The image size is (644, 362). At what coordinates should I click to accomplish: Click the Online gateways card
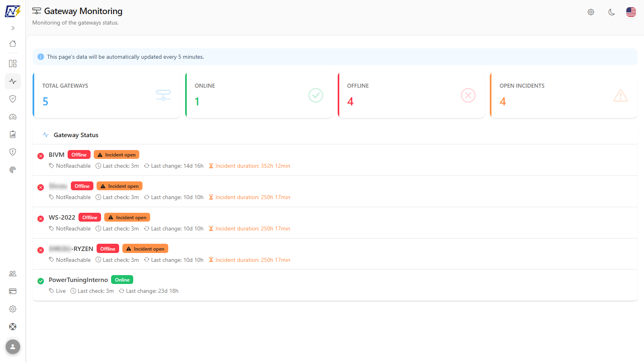point(259,95)
